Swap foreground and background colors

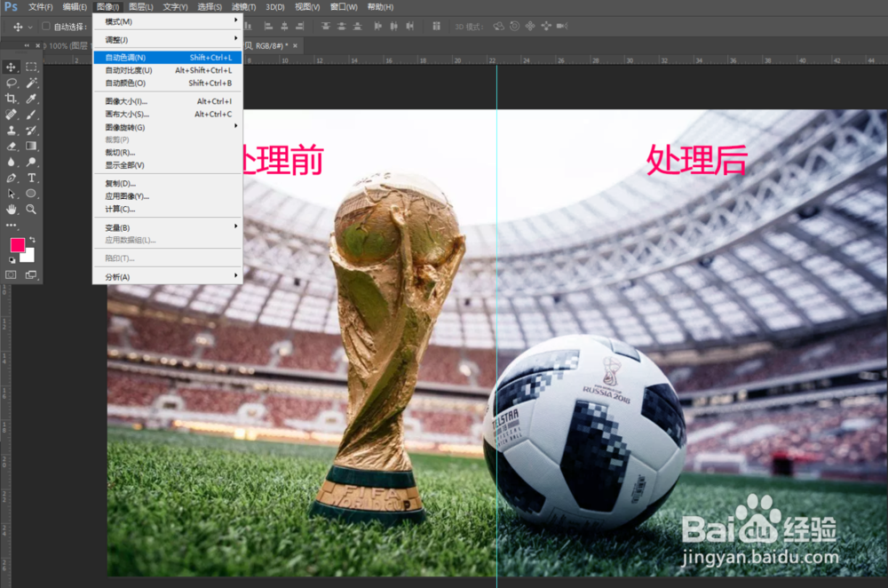tap(32, 240)
